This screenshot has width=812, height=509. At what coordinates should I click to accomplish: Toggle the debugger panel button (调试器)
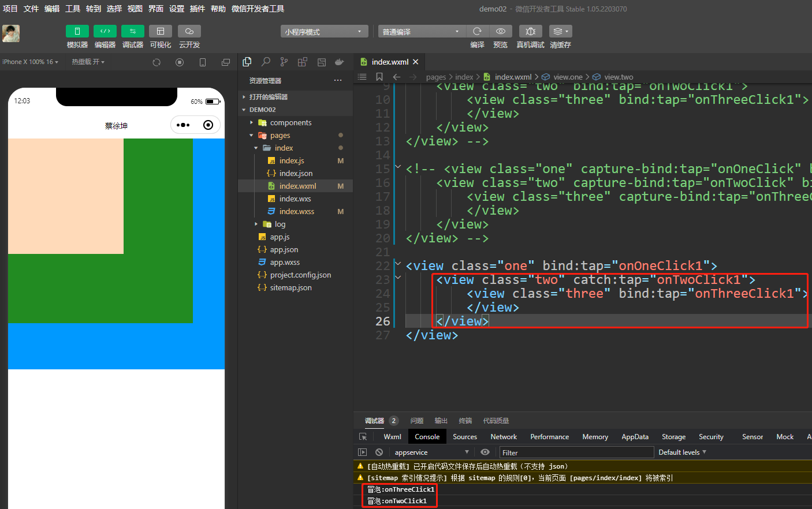(x=133, y=31)
